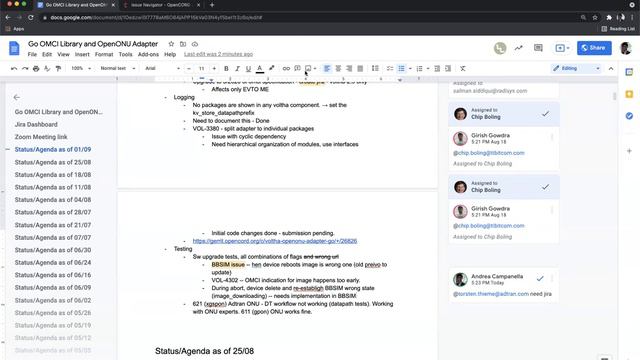640x360 pixels.
Task: Click the cloud document status icon
Action: click(195, 44)
